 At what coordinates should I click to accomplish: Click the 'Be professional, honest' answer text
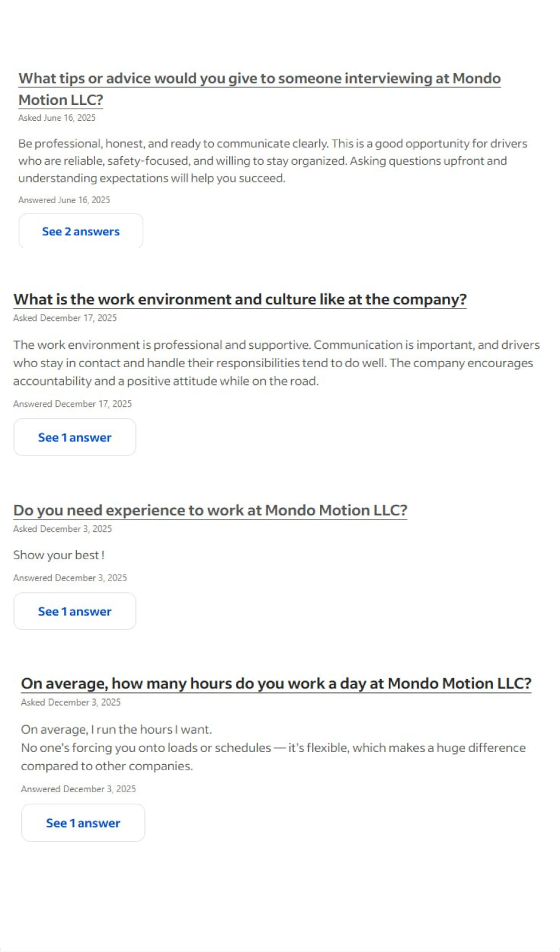[x=272, y=161]
